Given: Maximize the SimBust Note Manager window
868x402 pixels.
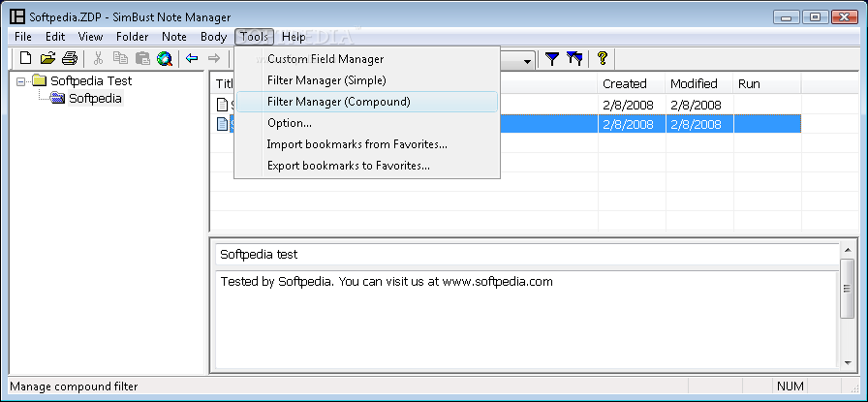Looking at the screenshot, I should pos(815,16).
